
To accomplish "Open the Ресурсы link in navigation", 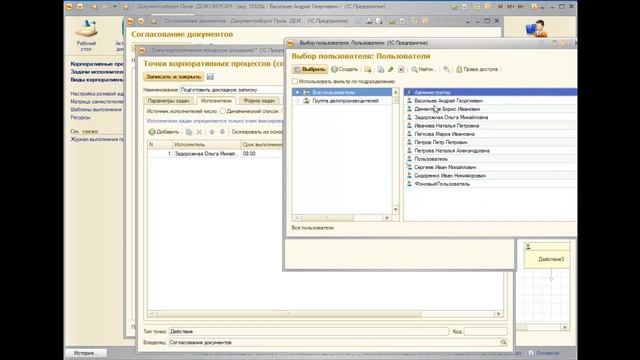I will point(80,118).
